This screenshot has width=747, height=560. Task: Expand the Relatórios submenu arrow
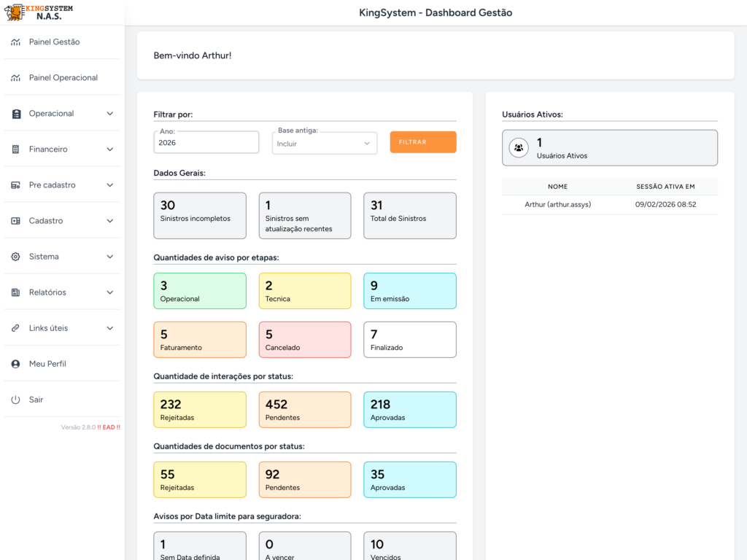(110, 292)
